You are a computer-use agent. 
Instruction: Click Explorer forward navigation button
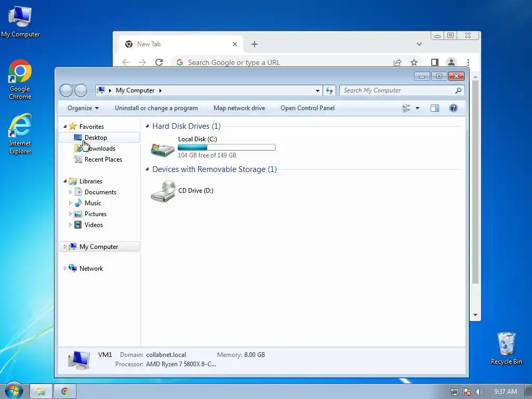click(x=81, y=90)
